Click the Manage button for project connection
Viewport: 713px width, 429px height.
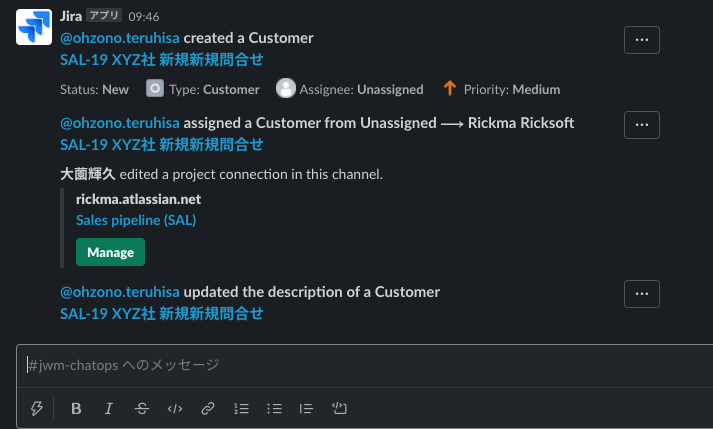(110, 252)
